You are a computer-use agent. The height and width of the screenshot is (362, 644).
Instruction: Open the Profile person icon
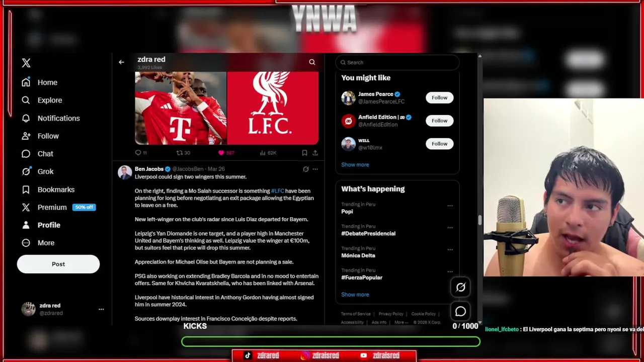(x=26, y=225)
